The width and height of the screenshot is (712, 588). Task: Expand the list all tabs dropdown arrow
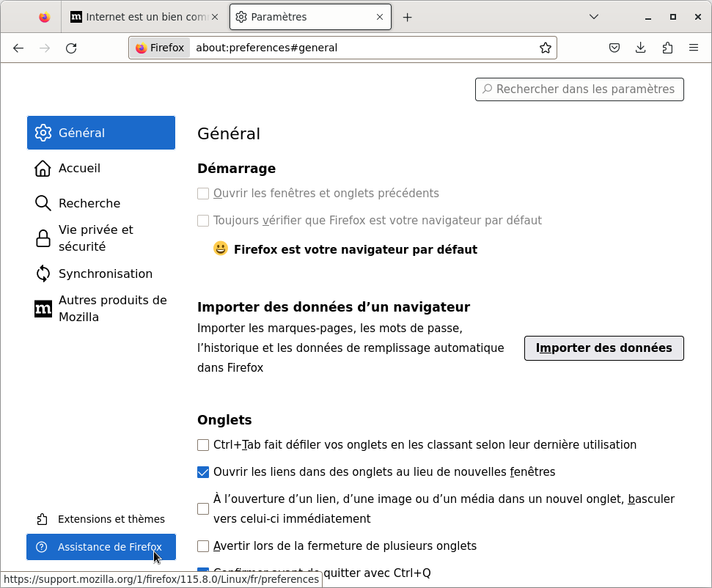point(593,18)
